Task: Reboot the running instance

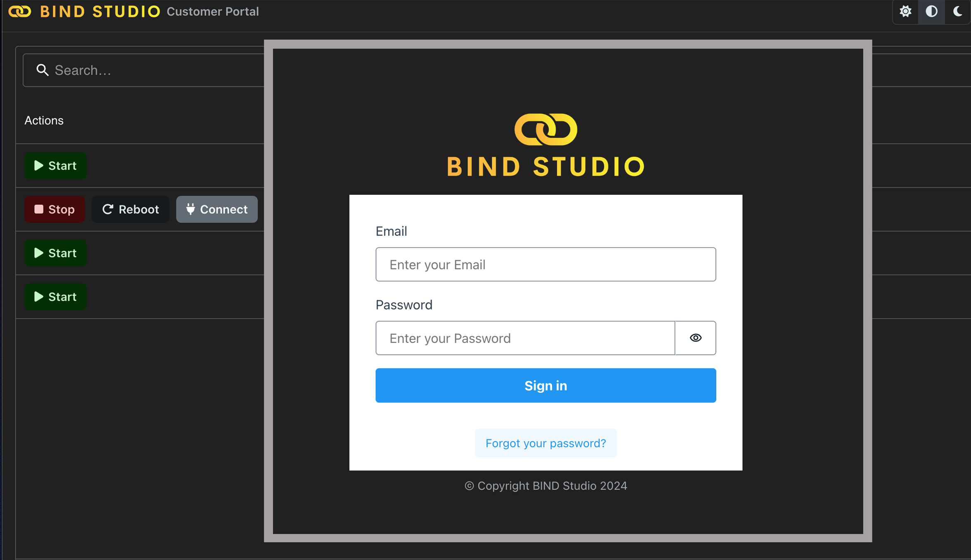Action: (131, 209)
